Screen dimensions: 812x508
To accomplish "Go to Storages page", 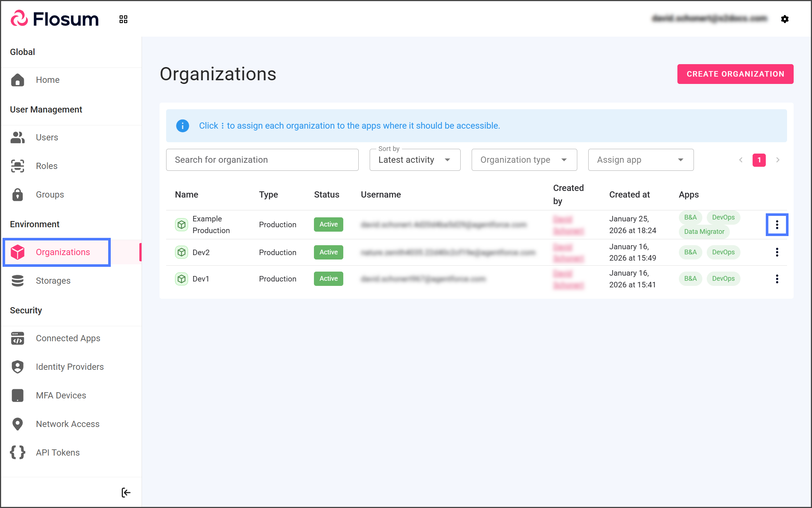I will click(x=53, y=281).
